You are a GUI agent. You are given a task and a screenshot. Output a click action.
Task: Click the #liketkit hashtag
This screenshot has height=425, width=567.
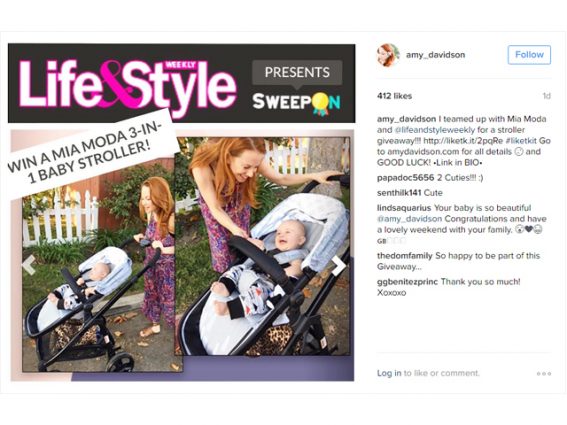click(521, 141)
